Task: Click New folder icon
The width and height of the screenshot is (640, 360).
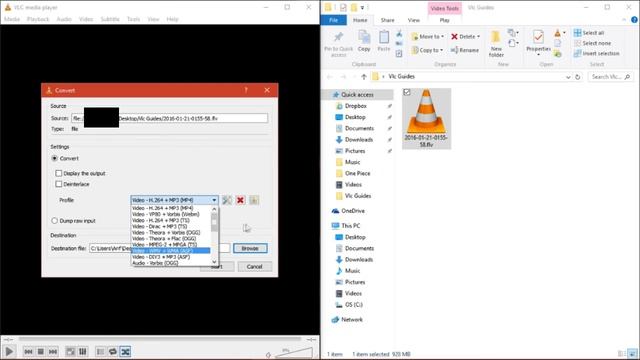Action: point(496,44)
